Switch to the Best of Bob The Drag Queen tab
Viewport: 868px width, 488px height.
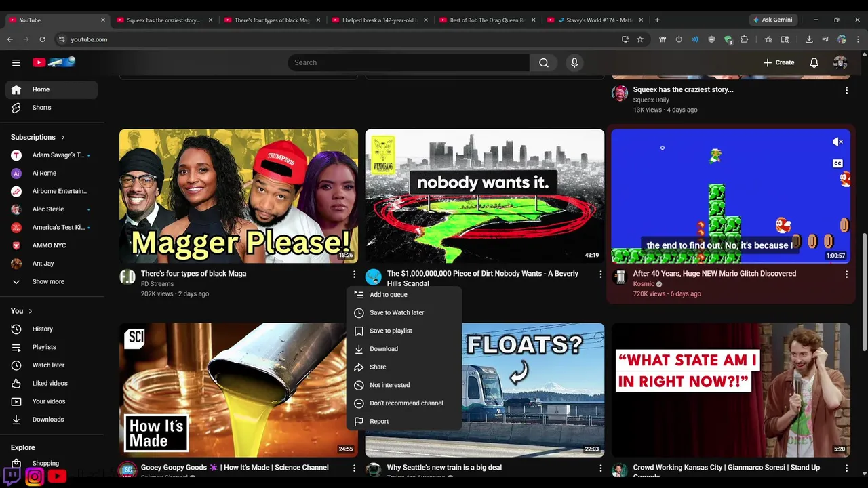click(487, 20)
